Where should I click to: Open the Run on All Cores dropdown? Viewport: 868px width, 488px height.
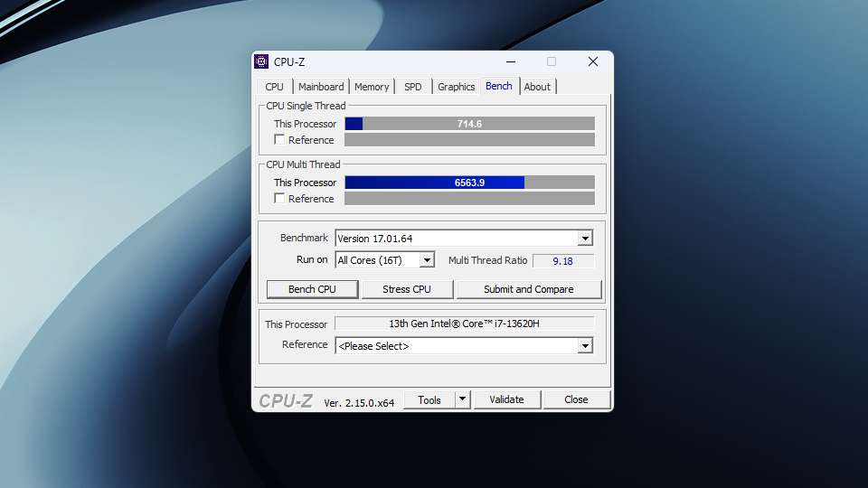point(385,260)
